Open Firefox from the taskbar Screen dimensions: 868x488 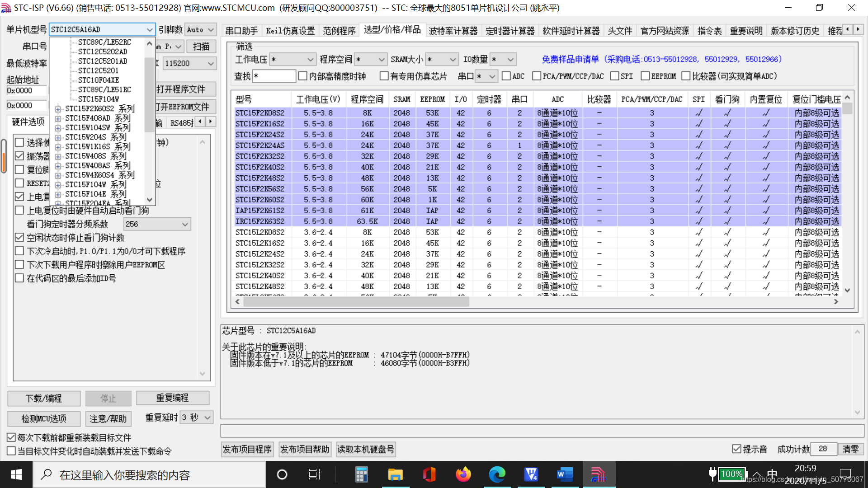(463, 474)
